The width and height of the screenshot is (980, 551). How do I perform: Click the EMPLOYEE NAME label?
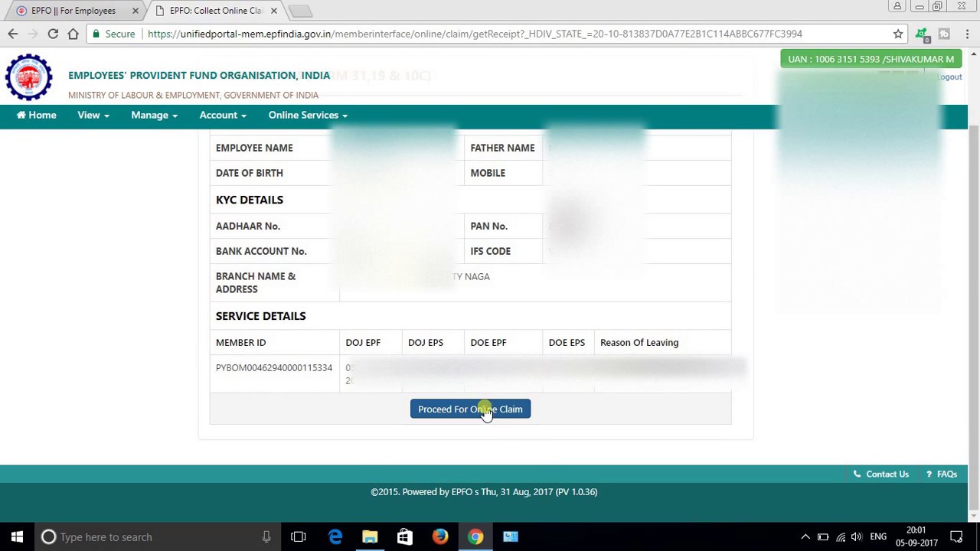point(254,148)
